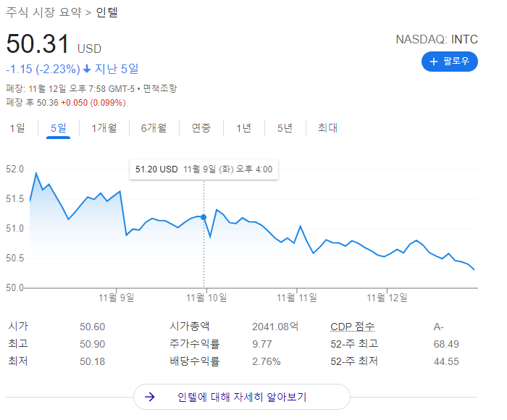Viewport: 507px width, 420px height.
Task: Click the 50.31 price value
Action: tap(38, 44)
